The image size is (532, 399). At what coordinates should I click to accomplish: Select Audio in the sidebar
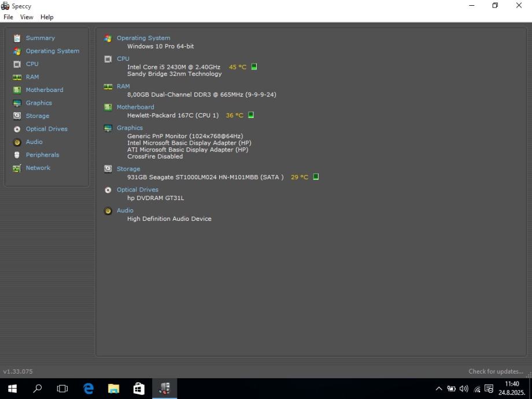(x=34, y=142)
